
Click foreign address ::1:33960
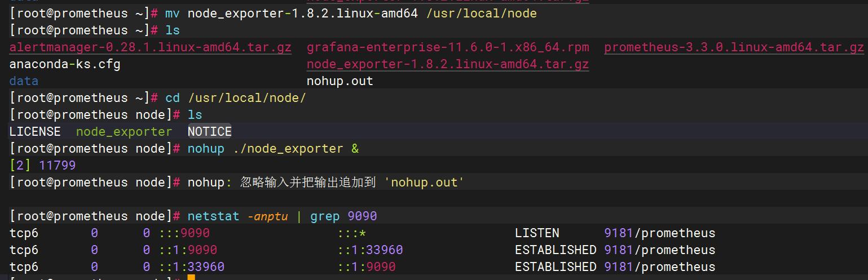tap(371, 250)
